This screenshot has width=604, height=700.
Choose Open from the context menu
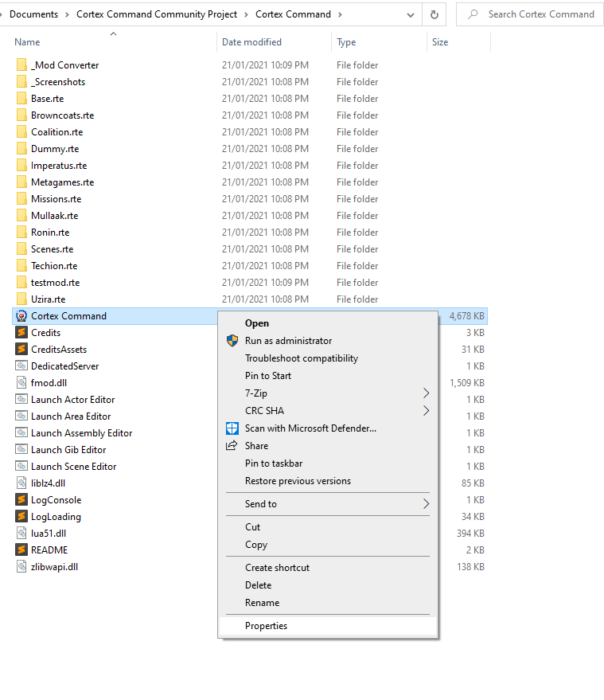click(327, 323)
